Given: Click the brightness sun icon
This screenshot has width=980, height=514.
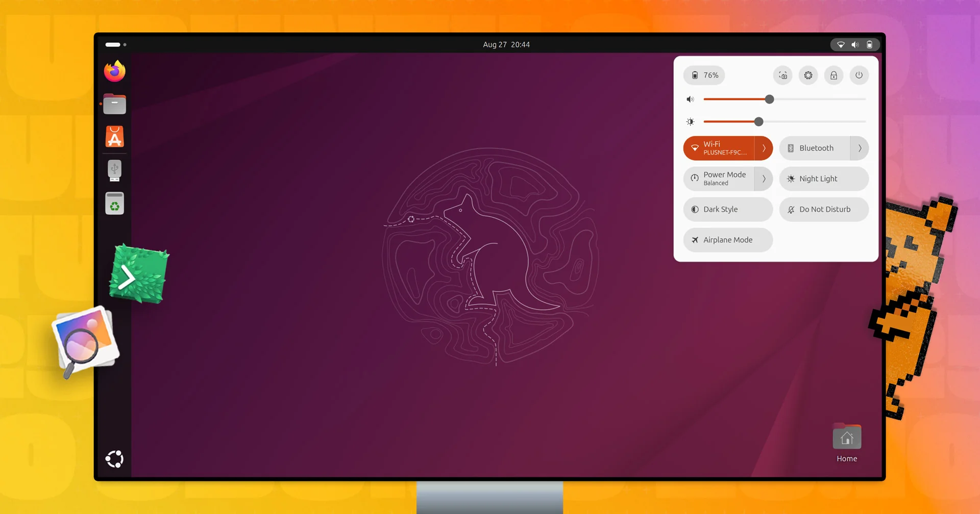Looking at the screenshot, I should point(691,122).
